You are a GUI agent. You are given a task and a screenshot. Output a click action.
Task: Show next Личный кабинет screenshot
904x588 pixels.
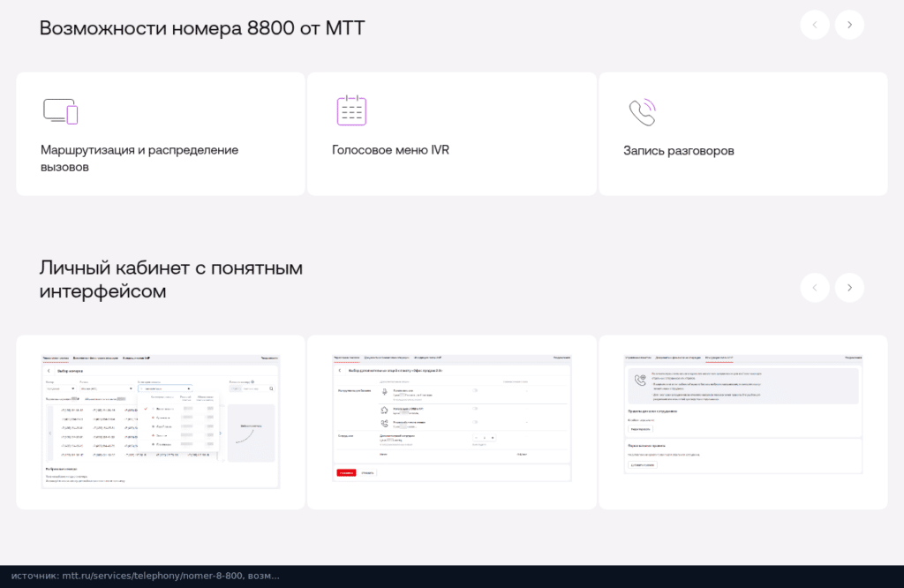[x=849, y=288]
